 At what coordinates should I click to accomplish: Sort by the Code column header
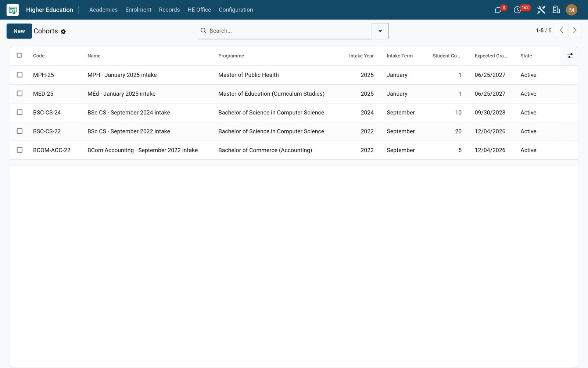coord(39,56)
